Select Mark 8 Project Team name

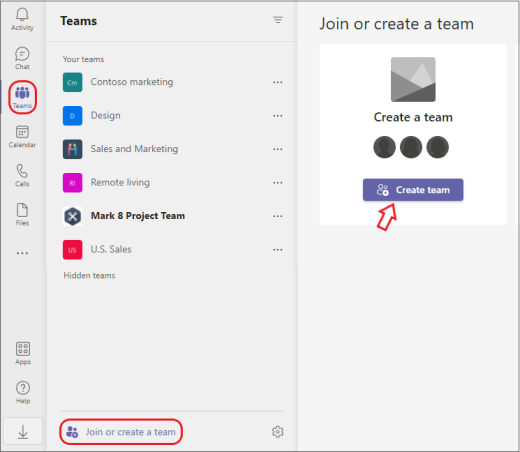138,216
